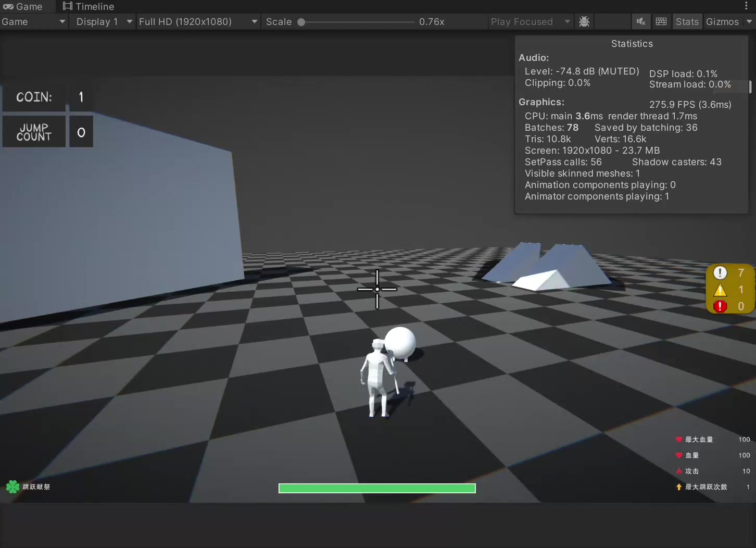
Task: Click the green clover icon
Action: (12, 487)
